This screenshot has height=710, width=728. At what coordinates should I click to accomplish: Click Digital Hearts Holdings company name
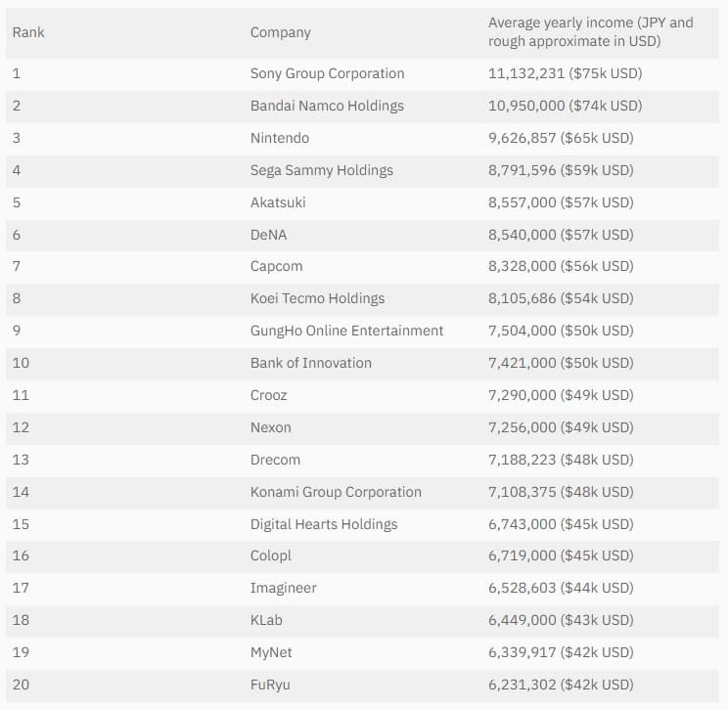point(324,524)
